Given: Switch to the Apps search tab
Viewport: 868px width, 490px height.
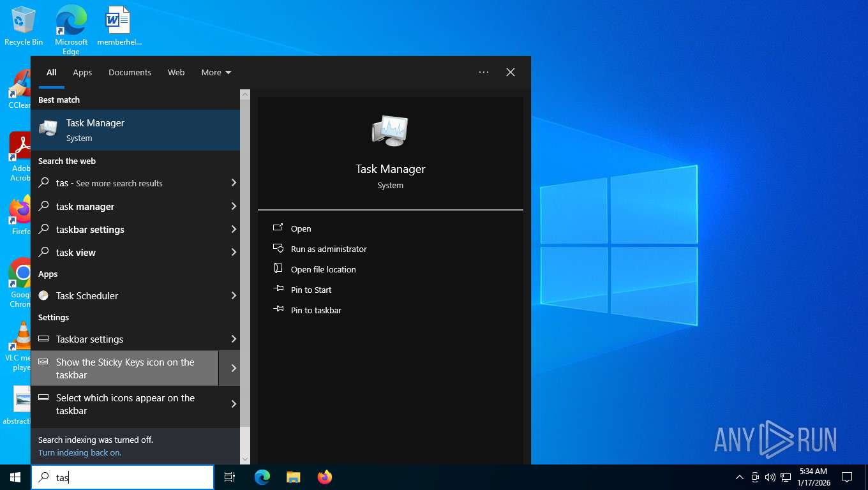Looking at the screenshot, I should coord(82,72).
